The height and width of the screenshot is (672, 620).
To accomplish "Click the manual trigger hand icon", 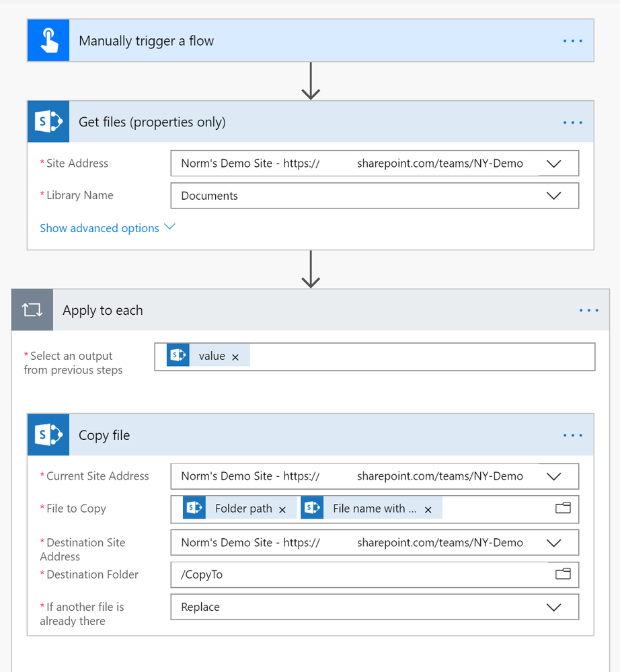I will 48,41.
